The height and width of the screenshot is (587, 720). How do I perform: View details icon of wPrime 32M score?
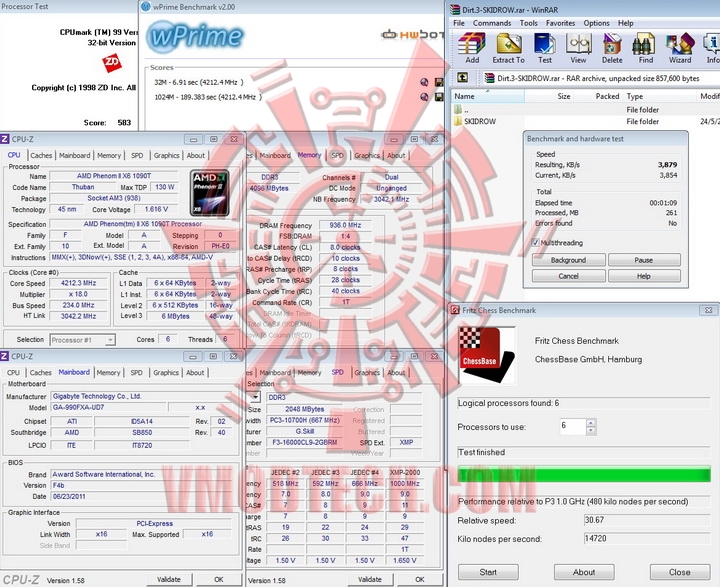424,82
